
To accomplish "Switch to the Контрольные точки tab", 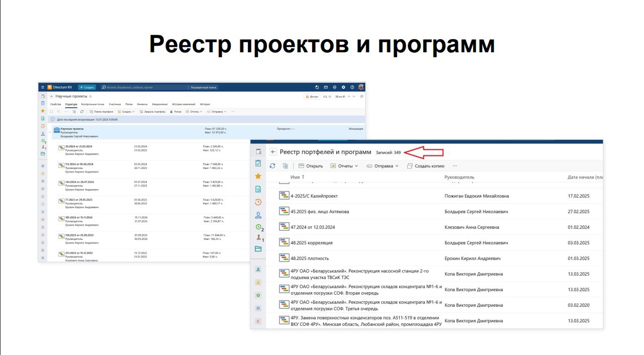I will (x=93, y=104).
